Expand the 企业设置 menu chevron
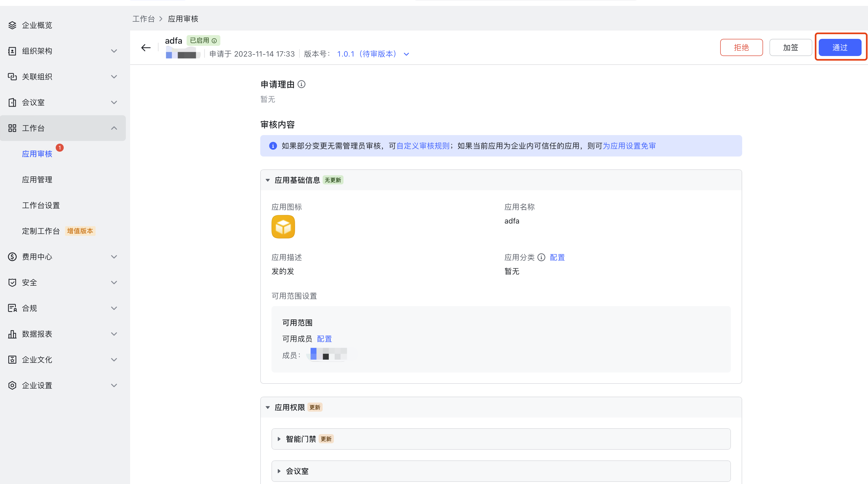Image resolution: width=868 pixels, height=484 pixels. 114,386
